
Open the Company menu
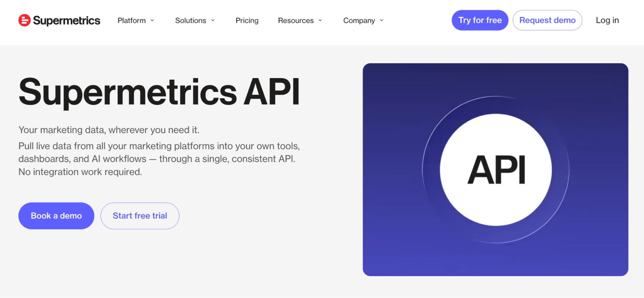359,20
